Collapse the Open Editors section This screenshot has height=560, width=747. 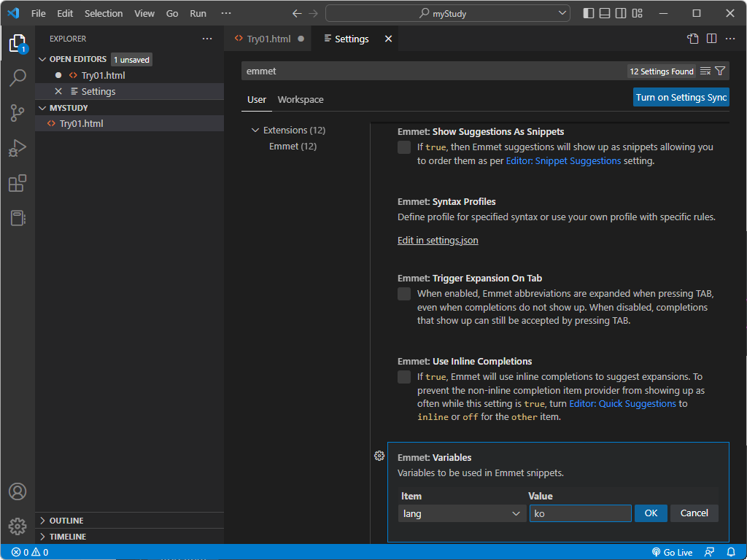[42, 59]
